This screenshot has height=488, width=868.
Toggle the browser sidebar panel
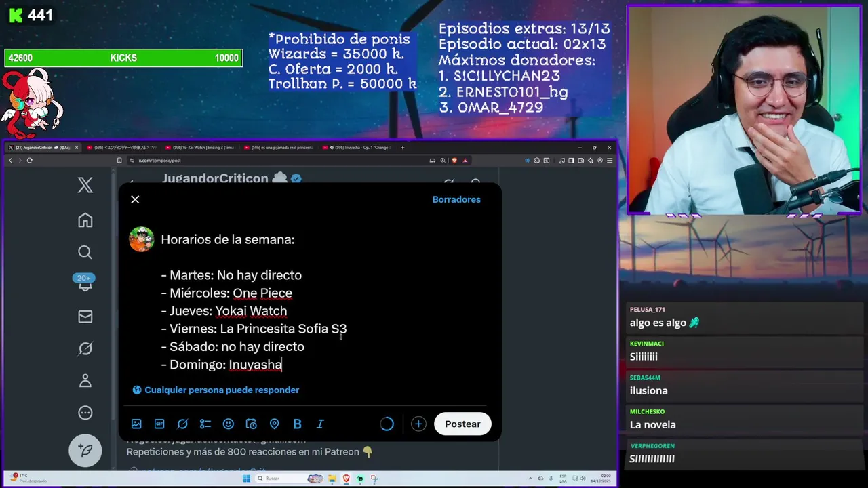[x=571, y=161]
